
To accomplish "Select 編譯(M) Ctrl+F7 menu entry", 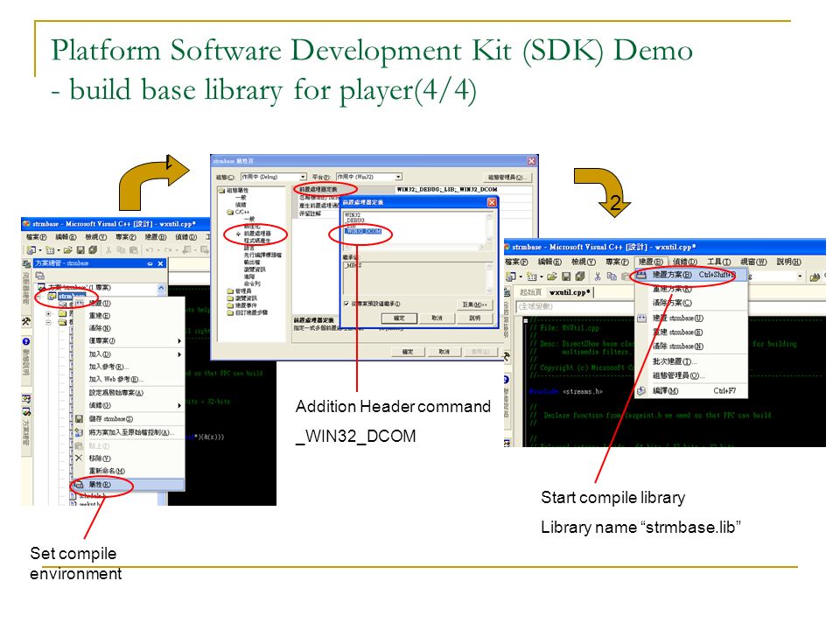I will point(691,391).
